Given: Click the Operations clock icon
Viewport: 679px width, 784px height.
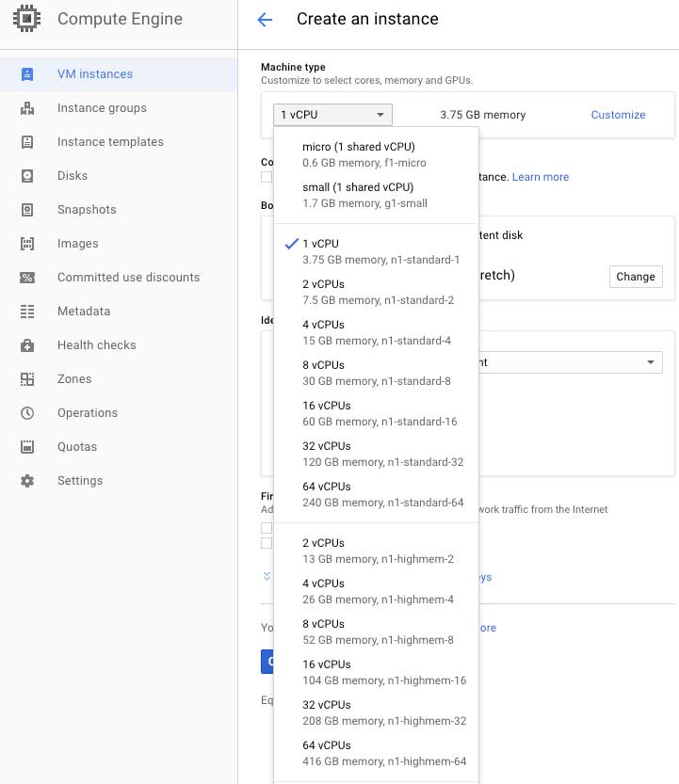Looking at the screenshot, I should [x=27, y=413].
